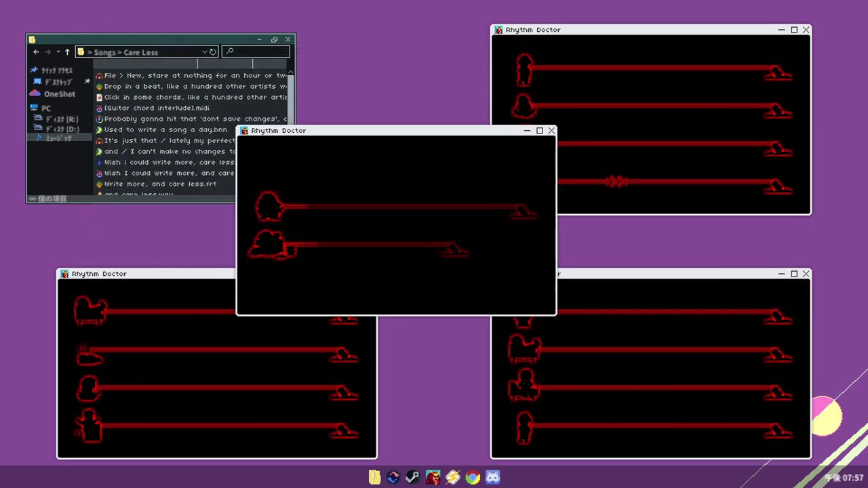The image size is (868, 488).
Task: Select 'Used to write a song a day.bnn'
Action: click(x=161, y=129)
